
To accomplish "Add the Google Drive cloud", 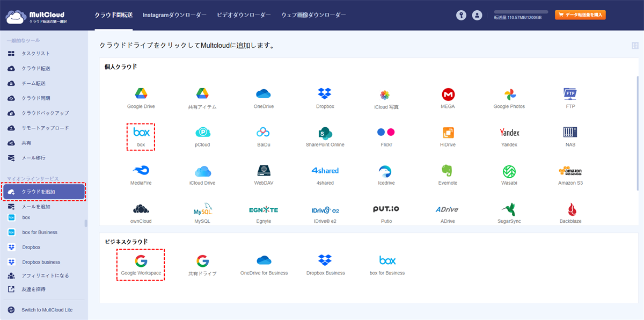I will (x=141, y=98).
